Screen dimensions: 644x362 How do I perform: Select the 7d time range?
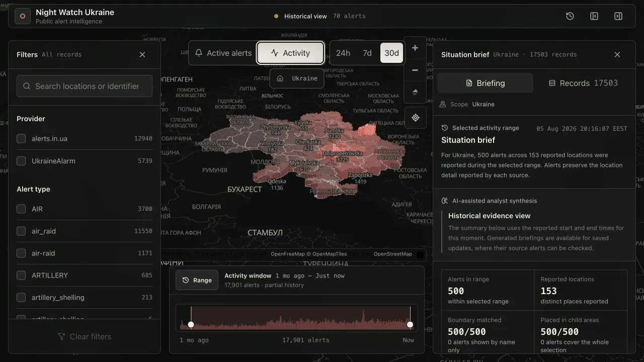pyautogui.click(x=367, y=53)
